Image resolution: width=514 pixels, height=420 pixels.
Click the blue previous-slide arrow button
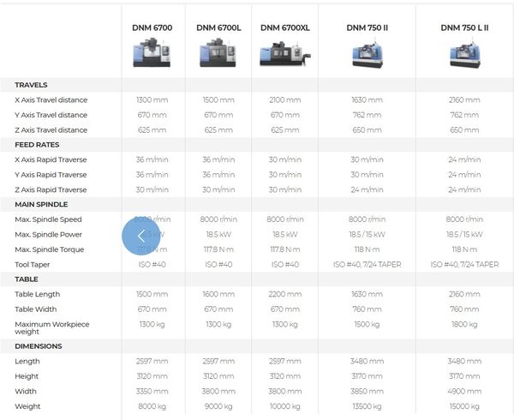coord(141,236)
